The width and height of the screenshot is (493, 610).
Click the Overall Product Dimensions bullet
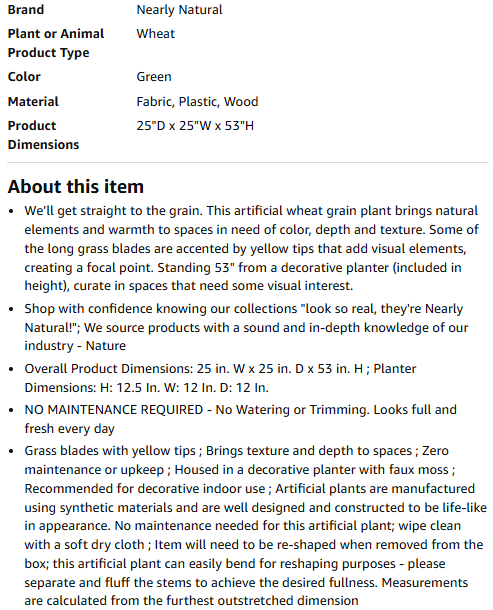click(x=220, y=378)
